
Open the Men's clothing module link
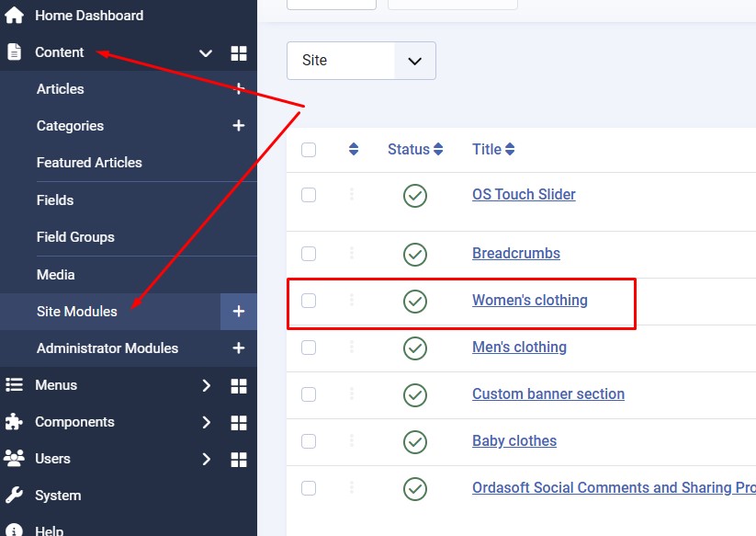[519, 348]
